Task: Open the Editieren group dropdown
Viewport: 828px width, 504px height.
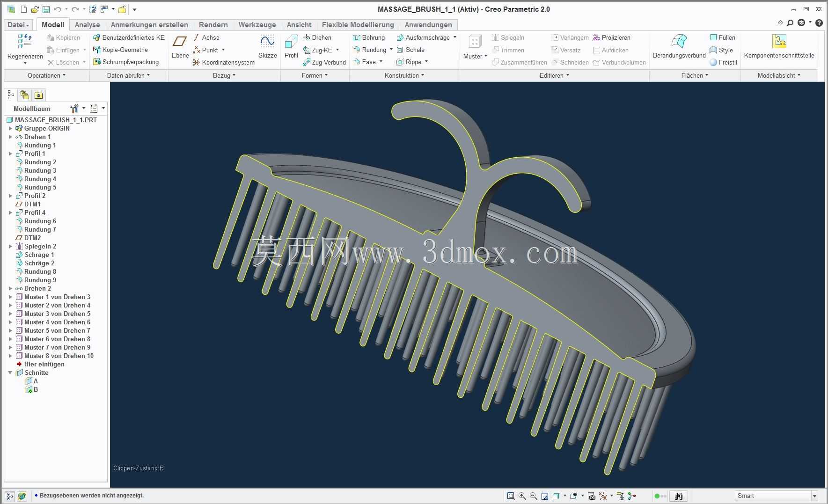Action: pyautogui.click(x=554, y=75)
